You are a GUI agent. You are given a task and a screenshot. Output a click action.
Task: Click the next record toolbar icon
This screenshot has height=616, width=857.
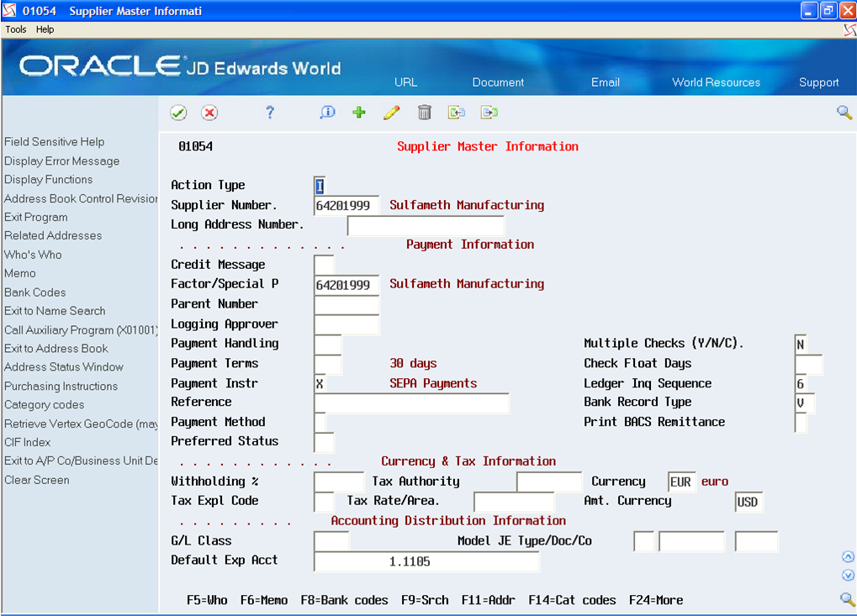click(489, 113)
